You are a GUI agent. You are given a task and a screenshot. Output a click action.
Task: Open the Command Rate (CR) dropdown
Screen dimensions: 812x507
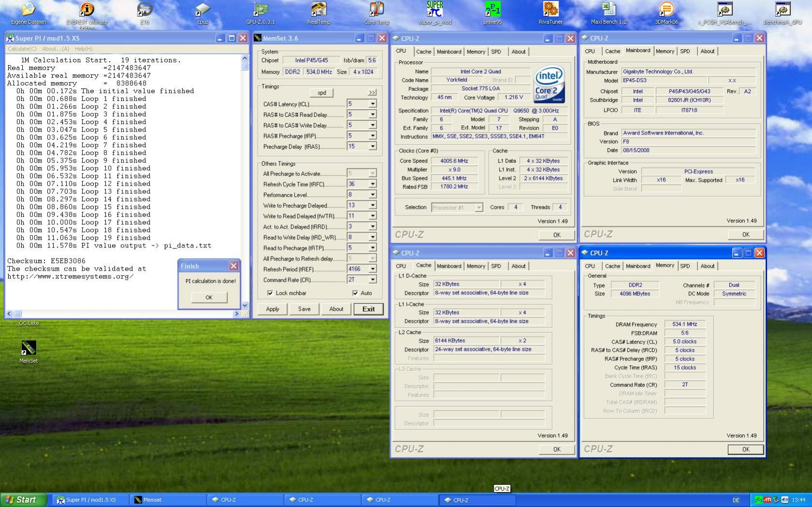(372, 279)
